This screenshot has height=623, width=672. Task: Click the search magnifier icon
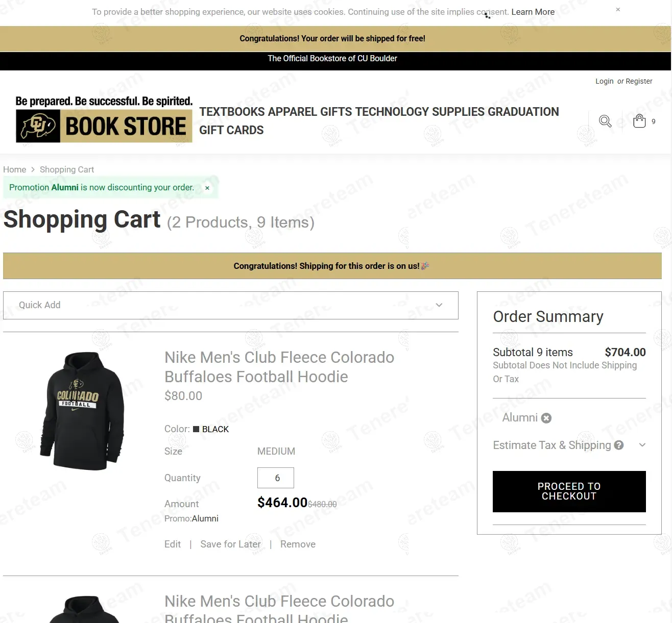point(605,121)
